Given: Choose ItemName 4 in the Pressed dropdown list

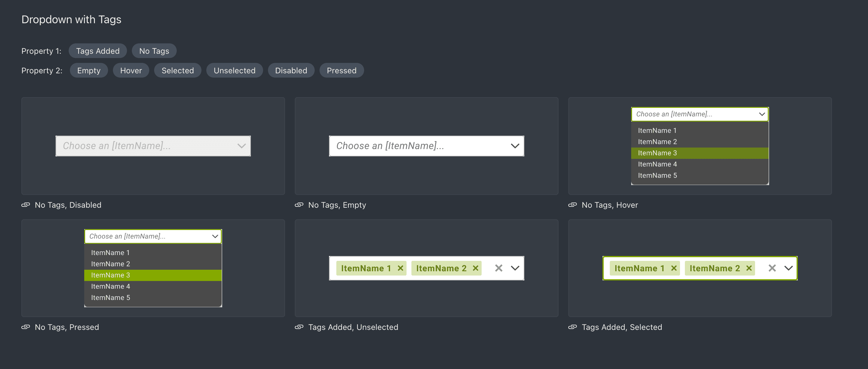Looking at the screenshot, I should coord(153,287).
